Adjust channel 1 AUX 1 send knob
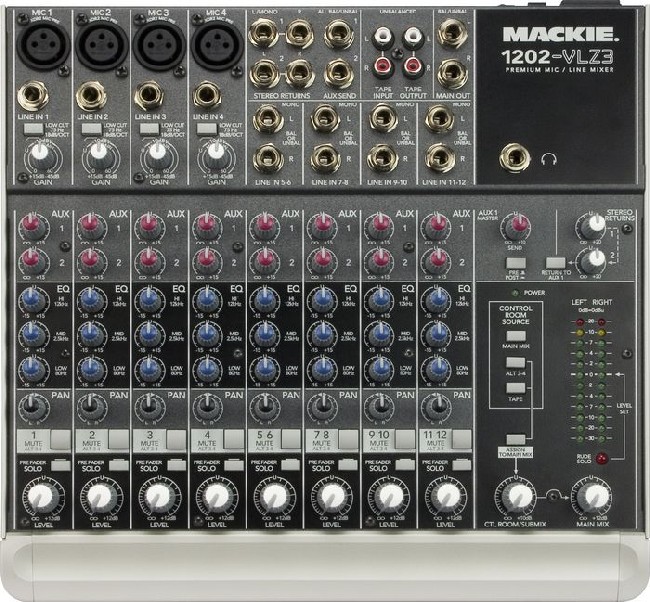Screen dimensions: 650x602 coord(32,226)
